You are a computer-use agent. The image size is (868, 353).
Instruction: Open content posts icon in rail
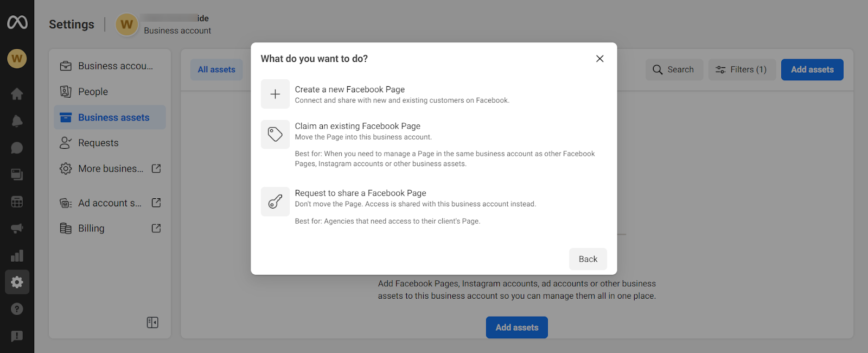[17, 174]
